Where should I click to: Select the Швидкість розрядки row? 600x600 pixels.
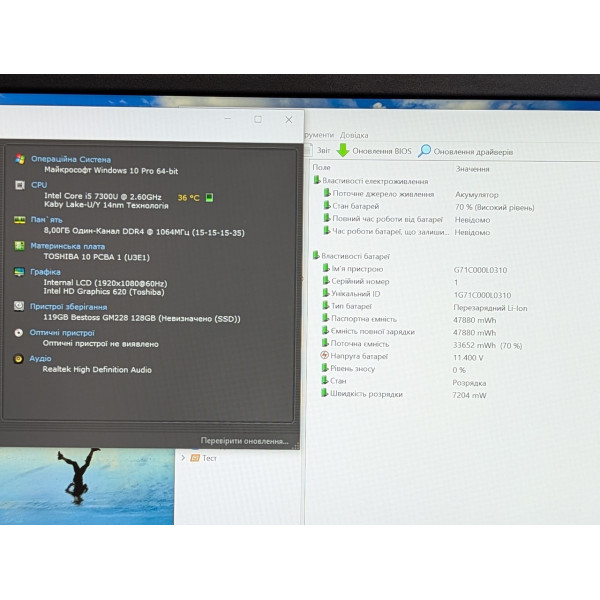click(403, 394)
